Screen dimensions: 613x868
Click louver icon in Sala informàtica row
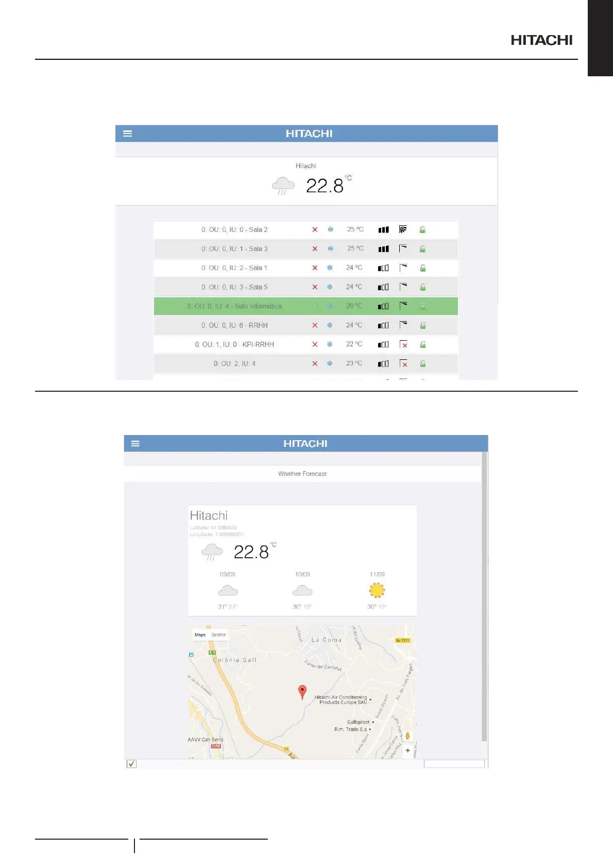[403, 306]
